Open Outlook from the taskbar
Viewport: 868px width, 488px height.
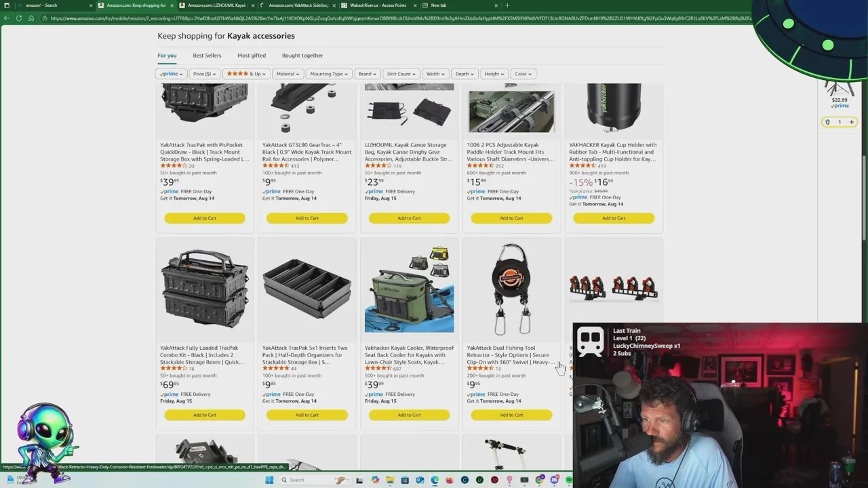(420, 480)
